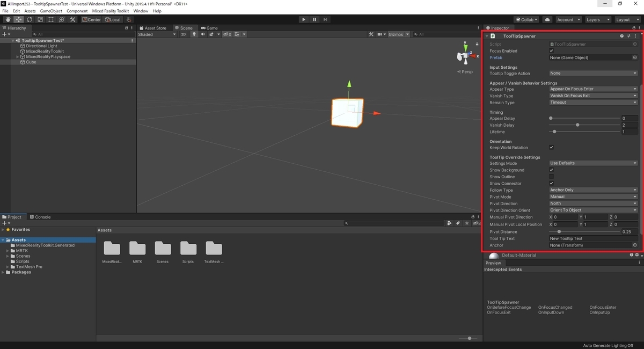This screenshot has height=349, width=644.
Task: Open the Layout dropdown button
Action: (627, 19)
